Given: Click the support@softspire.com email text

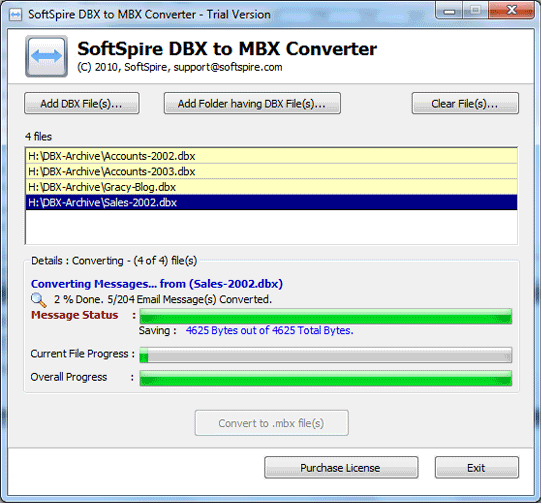Looking at the screenshot, I should tap(228, 67).
